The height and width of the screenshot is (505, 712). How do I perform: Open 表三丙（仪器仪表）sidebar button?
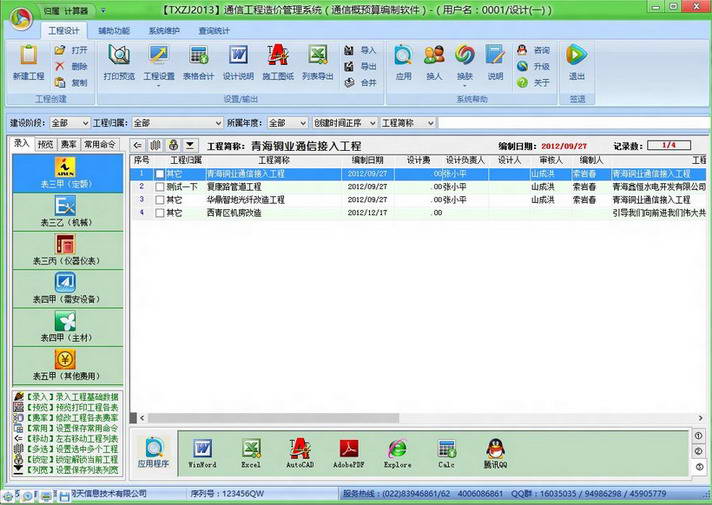[x=68, y=251]
